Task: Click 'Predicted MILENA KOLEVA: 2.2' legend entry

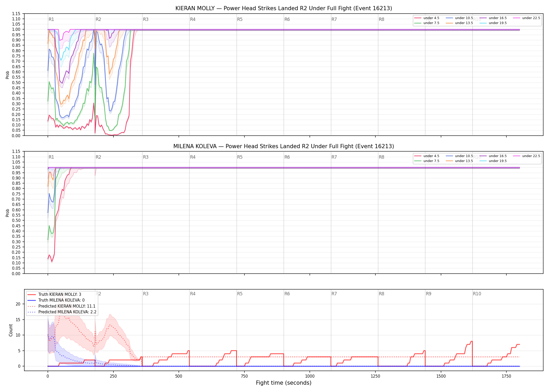Action: click(x=62, y=312)
